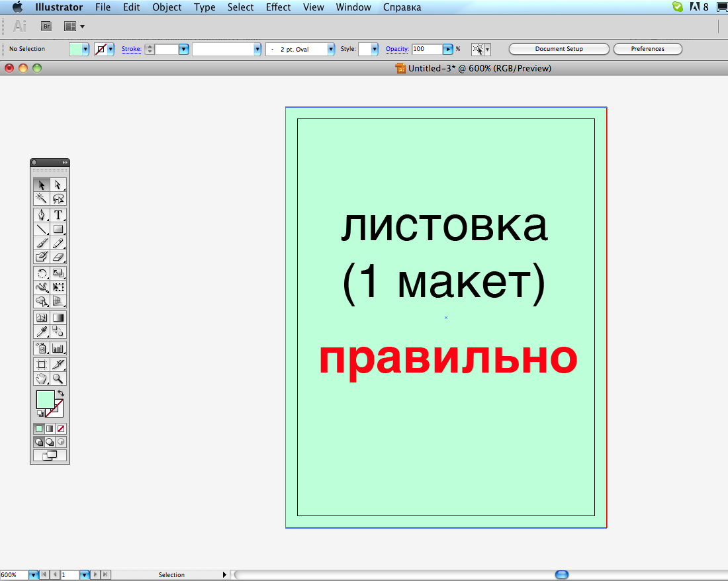Select the Selection tool (black arrow)

[x=41, y=185]
